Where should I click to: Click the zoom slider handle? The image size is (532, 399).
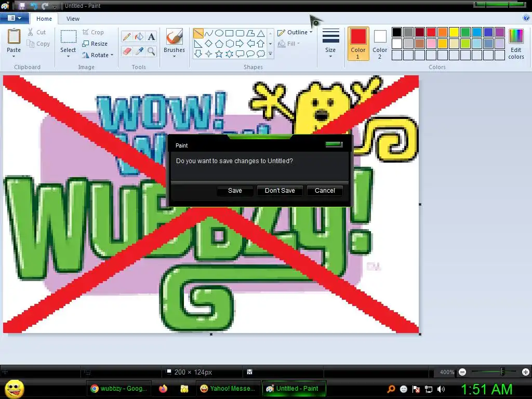[x=503, y=372]
